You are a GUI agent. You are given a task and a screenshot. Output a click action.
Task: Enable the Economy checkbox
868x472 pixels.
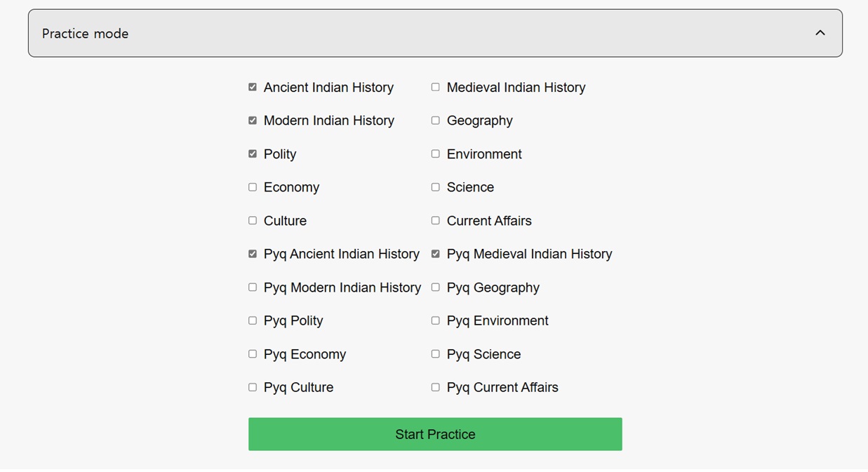coord(253,187)
